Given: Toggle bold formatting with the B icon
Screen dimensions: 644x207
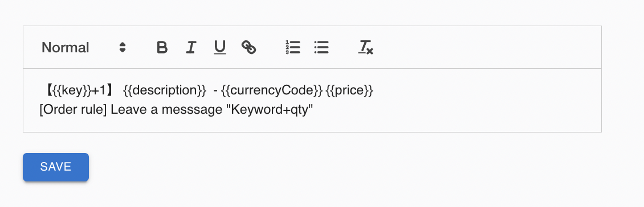Looking at the screenshot, I should [162, 48].
